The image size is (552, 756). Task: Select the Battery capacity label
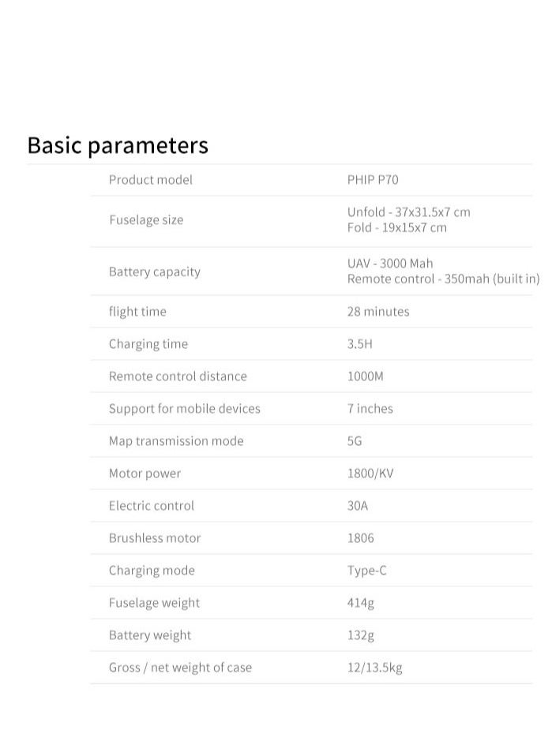point(155,272)
